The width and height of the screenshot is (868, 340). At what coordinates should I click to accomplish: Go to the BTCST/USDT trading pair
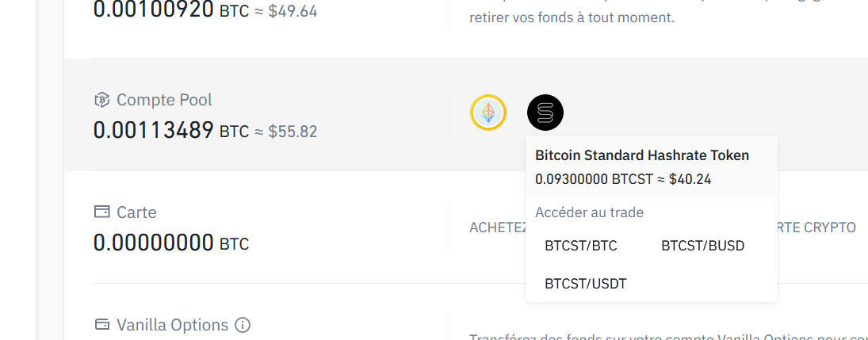click(x=586, y=284)
